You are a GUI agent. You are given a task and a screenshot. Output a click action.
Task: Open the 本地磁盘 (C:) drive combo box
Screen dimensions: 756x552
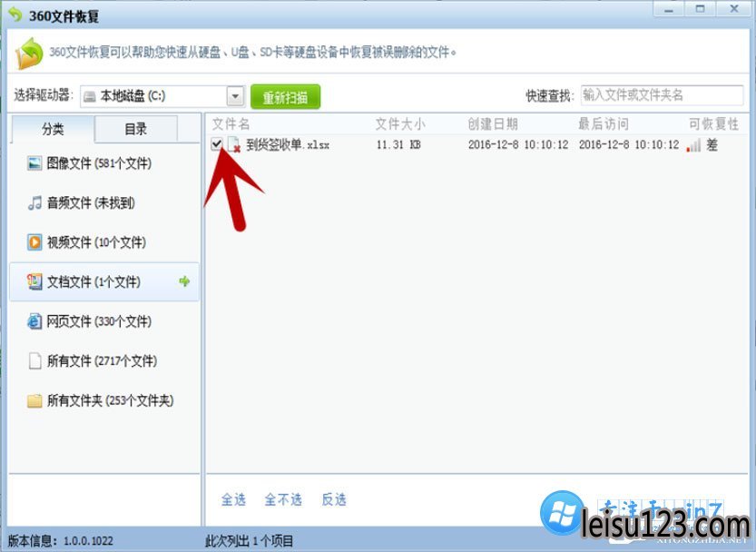point(162,96)
